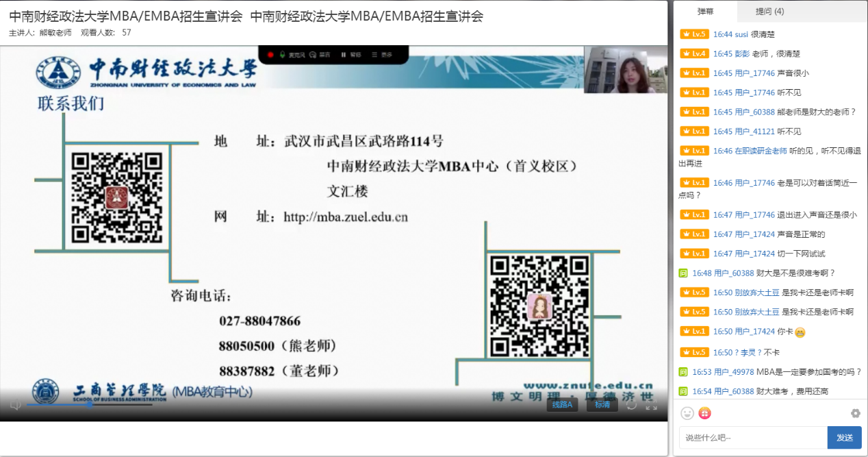Pause the recording with the 暂停 button
Viewport: 868px width, 457px height.
pos(350,55)
